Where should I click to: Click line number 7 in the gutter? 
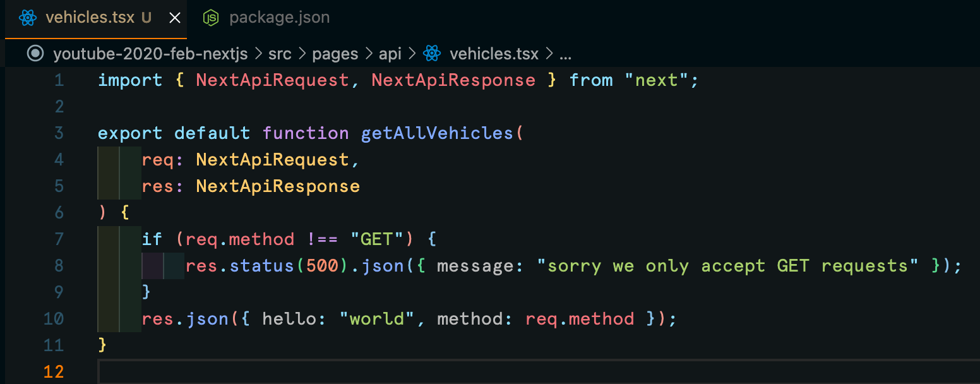(59, 239)
